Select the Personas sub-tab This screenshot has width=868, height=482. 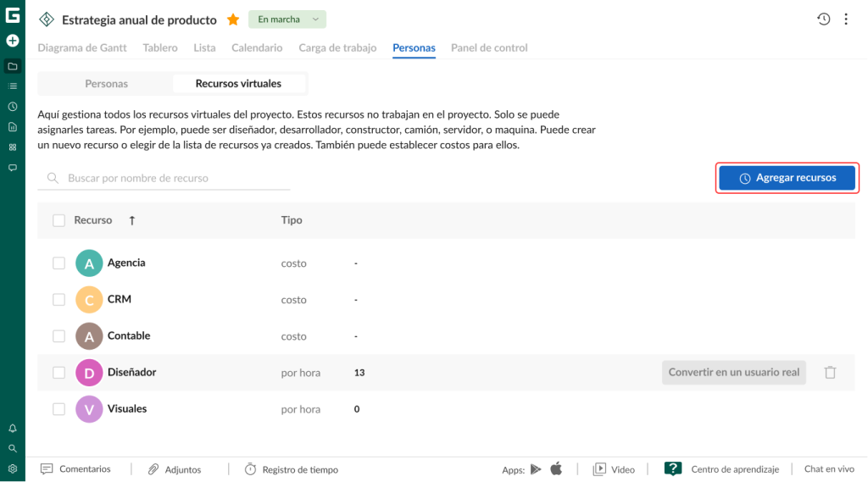coord(106,84)
